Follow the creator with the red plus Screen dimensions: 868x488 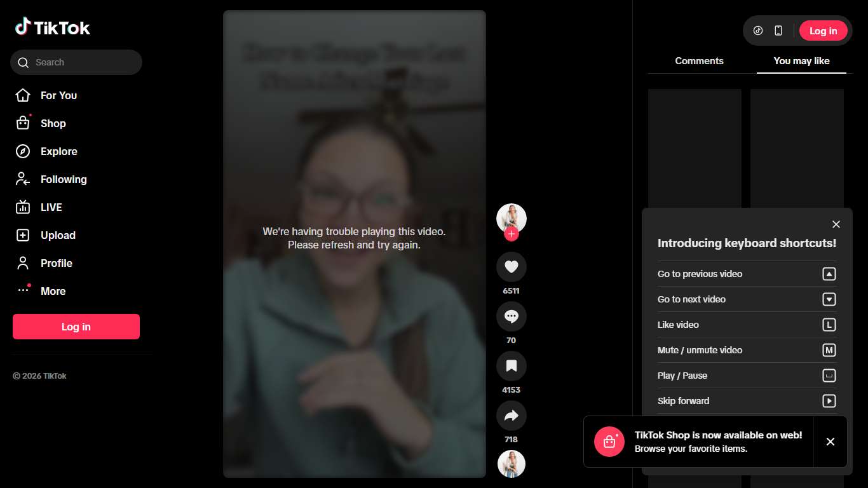[512, 234]
